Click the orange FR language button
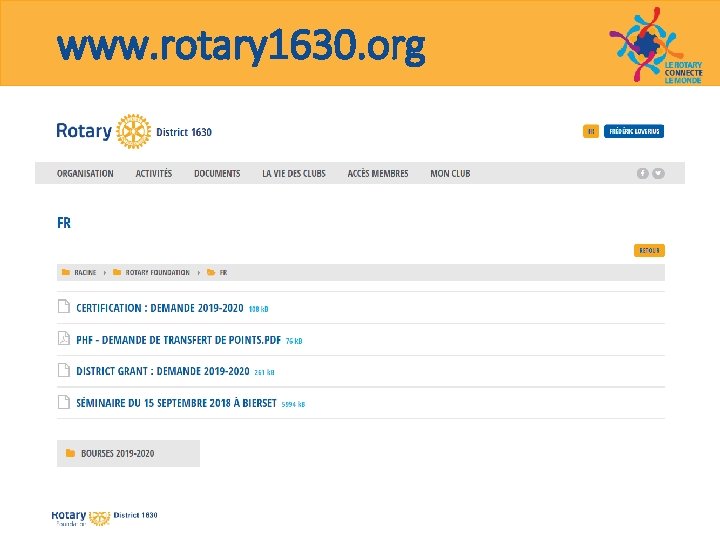Image resolution: width=720 pixels, height=540 pixels. pyautogui.click(x=591, y=131)
